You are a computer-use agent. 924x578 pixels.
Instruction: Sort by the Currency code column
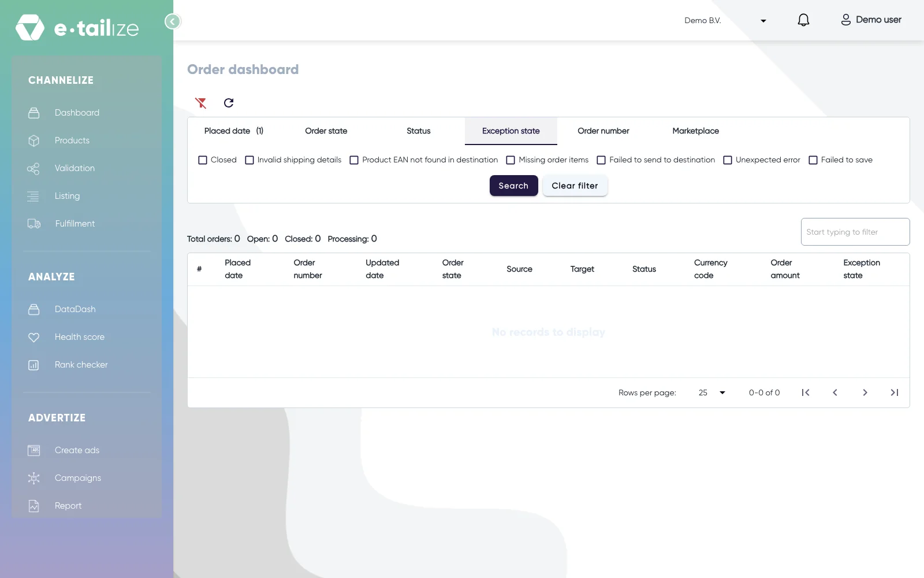click(x=711, y=269)
